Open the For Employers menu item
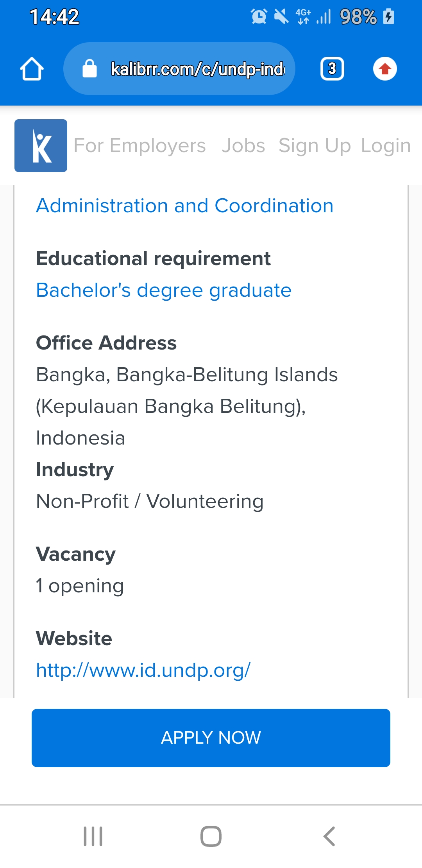 coord(139,146)
